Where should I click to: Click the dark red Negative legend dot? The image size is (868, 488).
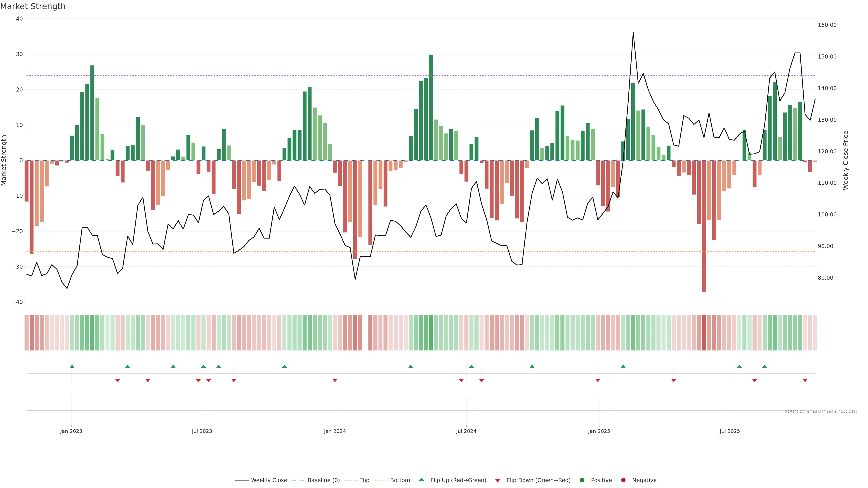623,480
